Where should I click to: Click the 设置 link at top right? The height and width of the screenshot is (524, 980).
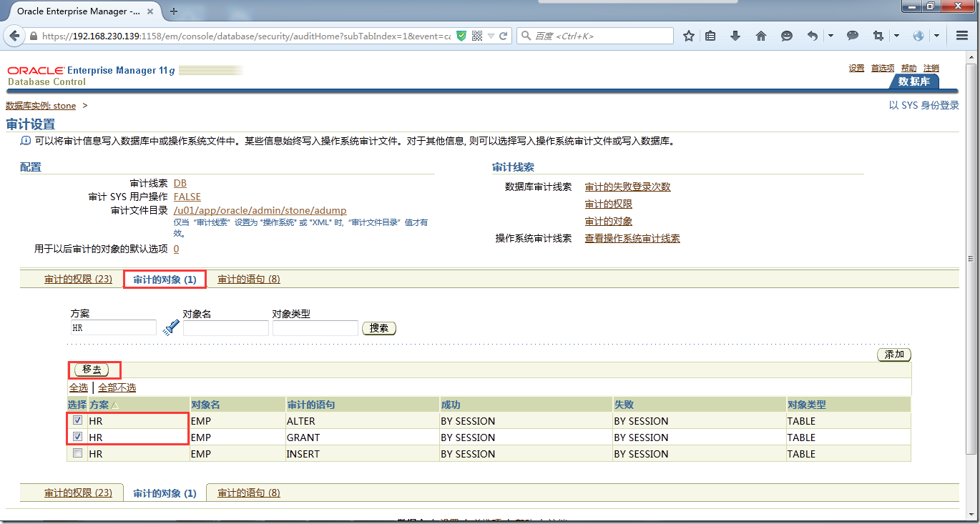pyautogui.click(x=857, y=68)
